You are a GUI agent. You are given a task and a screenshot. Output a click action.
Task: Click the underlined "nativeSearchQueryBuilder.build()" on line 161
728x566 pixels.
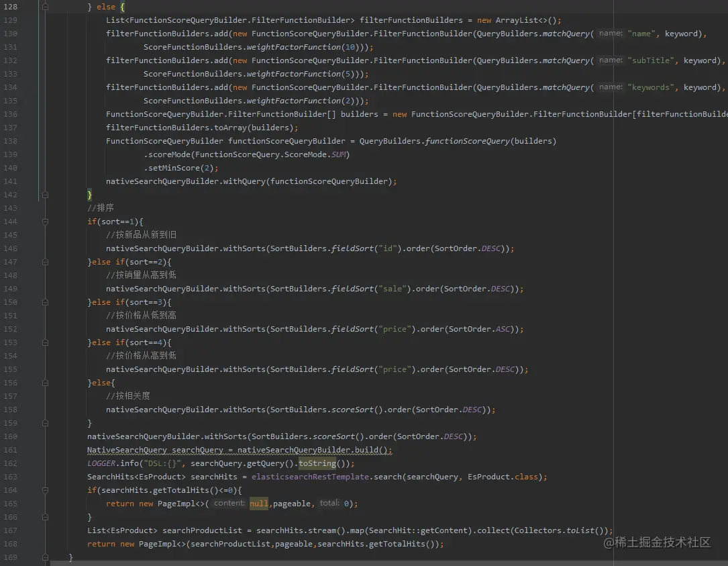pos(312,451)
